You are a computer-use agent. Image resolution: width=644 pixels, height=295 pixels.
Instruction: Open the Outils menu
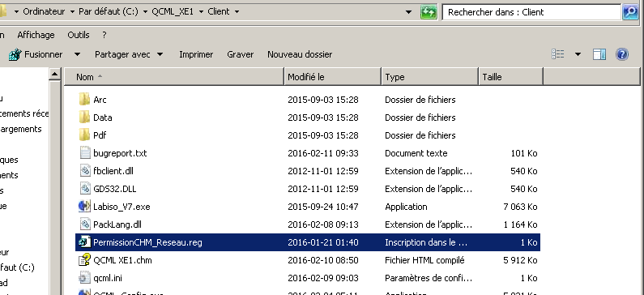point(79,35)
